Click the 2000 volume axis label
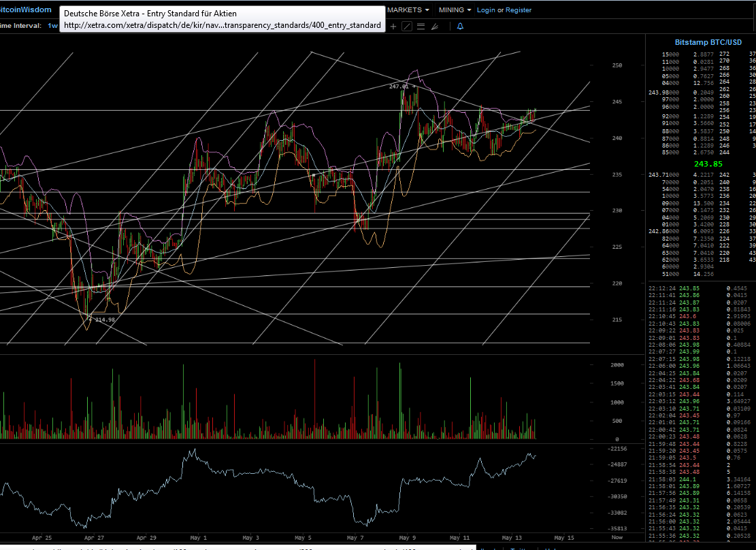This screenshot has height=550, width=756. 617,365
